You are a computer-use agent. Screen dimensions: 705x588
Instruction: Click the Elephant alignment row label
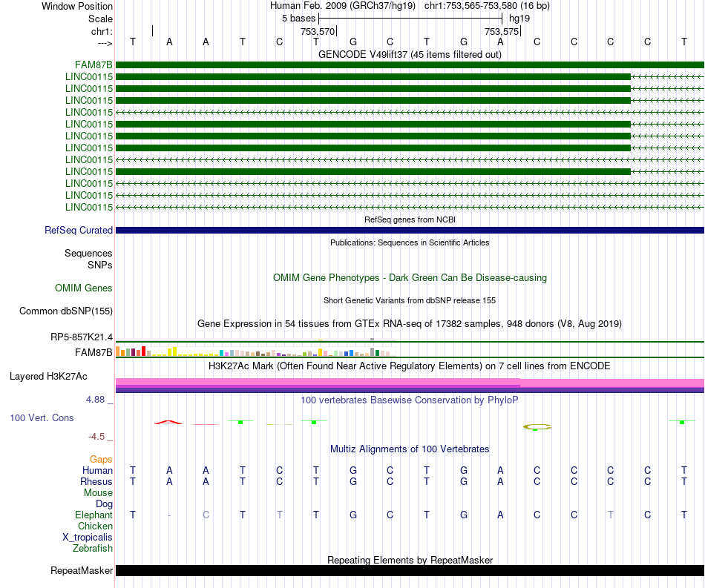tap(94, 515)
